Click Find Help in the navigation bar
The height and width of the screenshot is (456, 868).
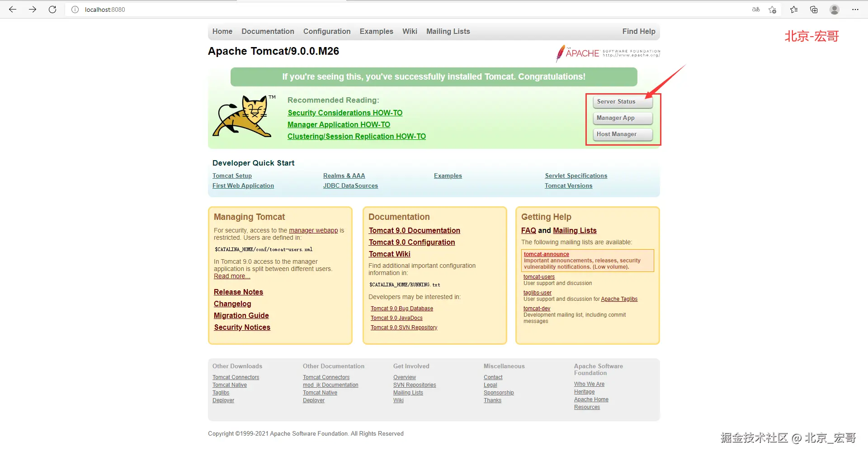tap(639, 31)
